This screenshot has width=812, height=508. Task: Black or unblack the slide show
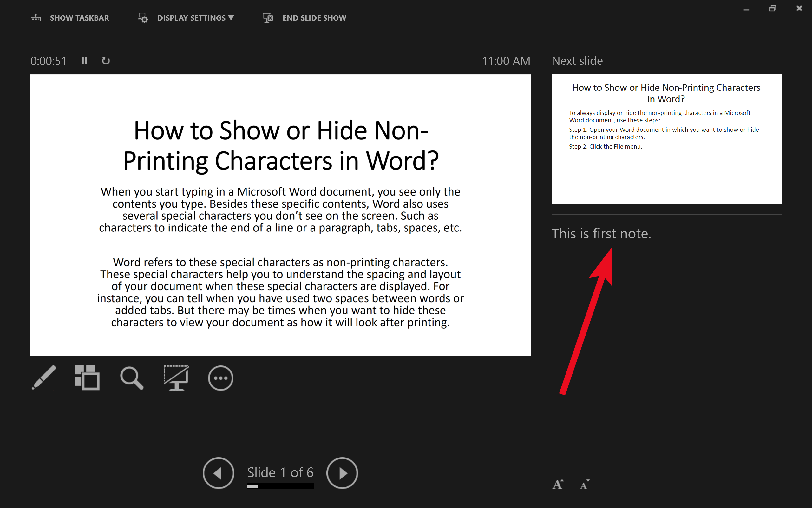(x=176, y=378)
